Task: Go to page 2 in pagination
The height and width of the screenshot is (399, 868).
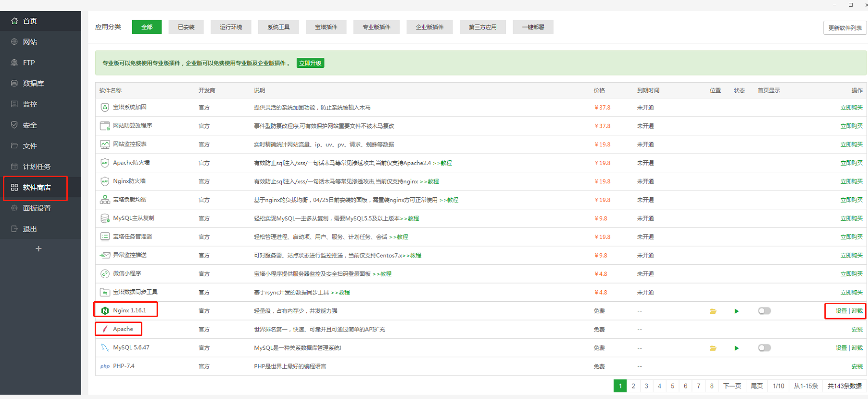Action: pyautogui.click(x=633, y=386)
